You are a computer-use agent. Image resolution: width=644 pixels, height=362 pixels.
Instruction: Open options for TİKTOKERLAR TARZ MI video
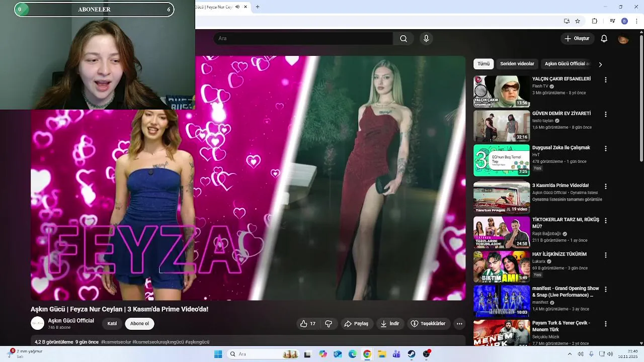[606, 220]
